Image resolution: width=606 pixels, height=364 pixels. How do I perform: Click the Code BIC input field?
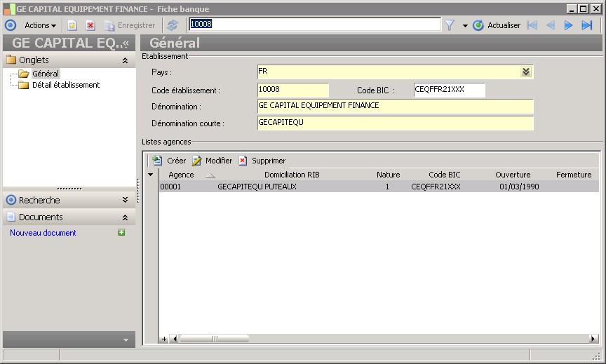click(x=449, y=90)
